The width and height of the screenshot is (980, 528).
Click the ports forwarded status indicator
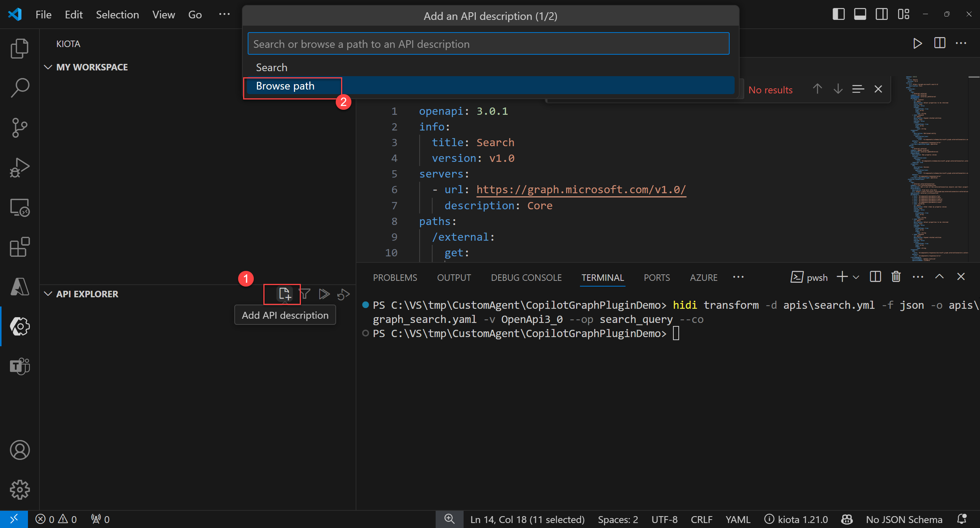coord(100,519)
